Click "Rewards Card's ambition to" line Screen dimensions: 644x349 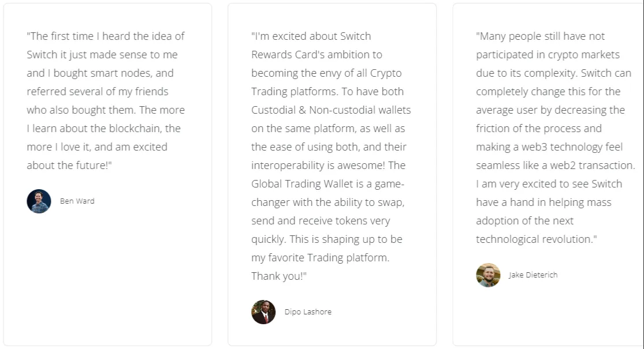pos(317,55)
